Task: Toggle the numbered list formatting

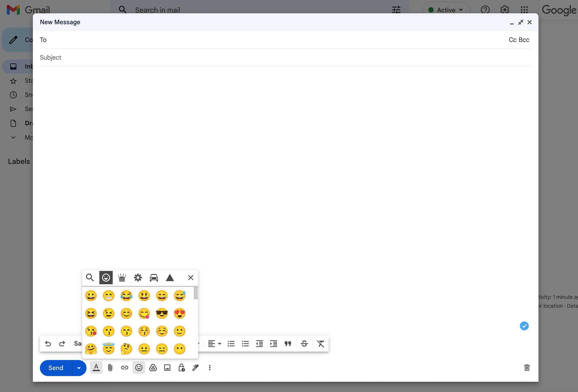Action: click(x=231, y=343)
